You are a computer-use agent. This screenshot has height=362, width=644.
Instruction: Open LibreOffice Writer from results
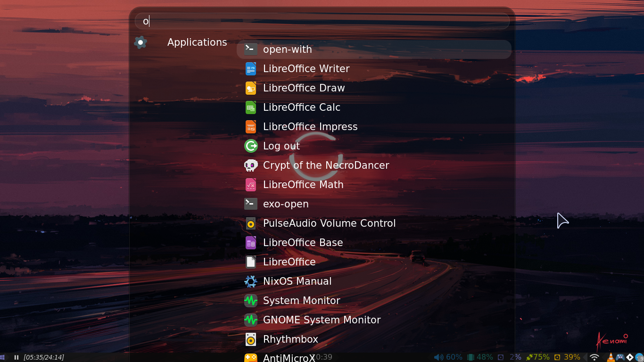point(374,69)
